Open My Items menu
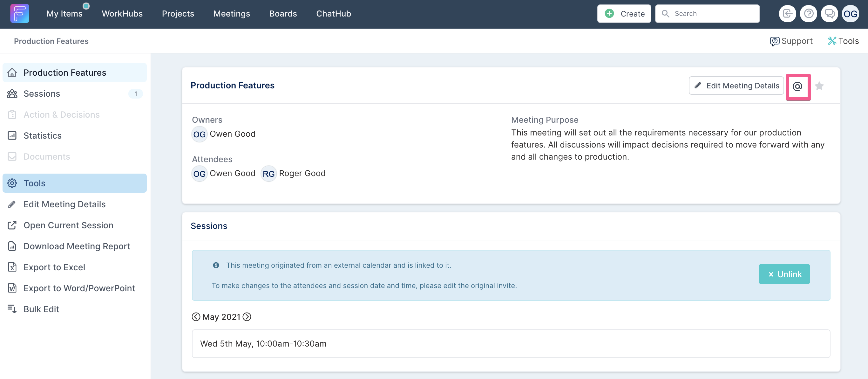The image size is (868, 379). 64,13
